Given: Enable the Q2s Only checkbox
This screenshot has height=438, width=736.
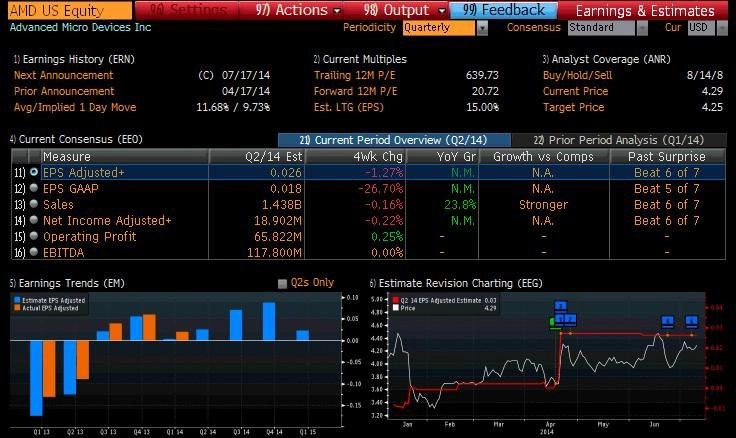Looking at the screenshot, I should pos(283,284).
